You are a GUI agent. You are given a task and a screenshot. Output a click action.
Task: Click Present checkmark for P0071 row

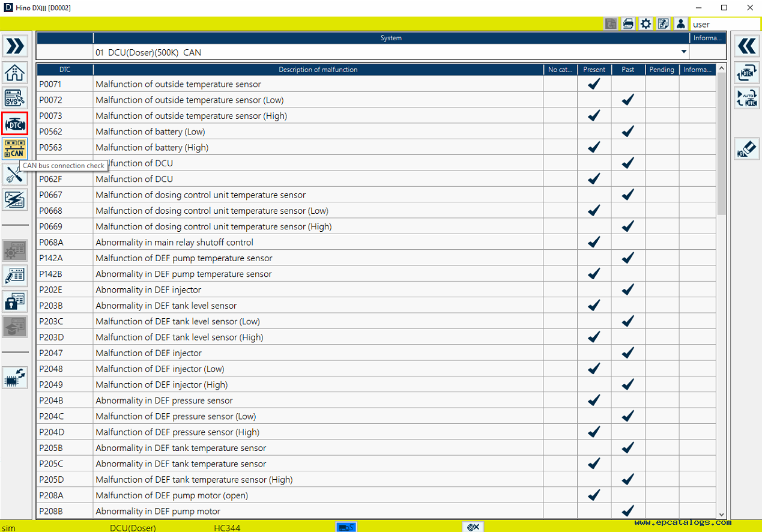tap(594, 84)
